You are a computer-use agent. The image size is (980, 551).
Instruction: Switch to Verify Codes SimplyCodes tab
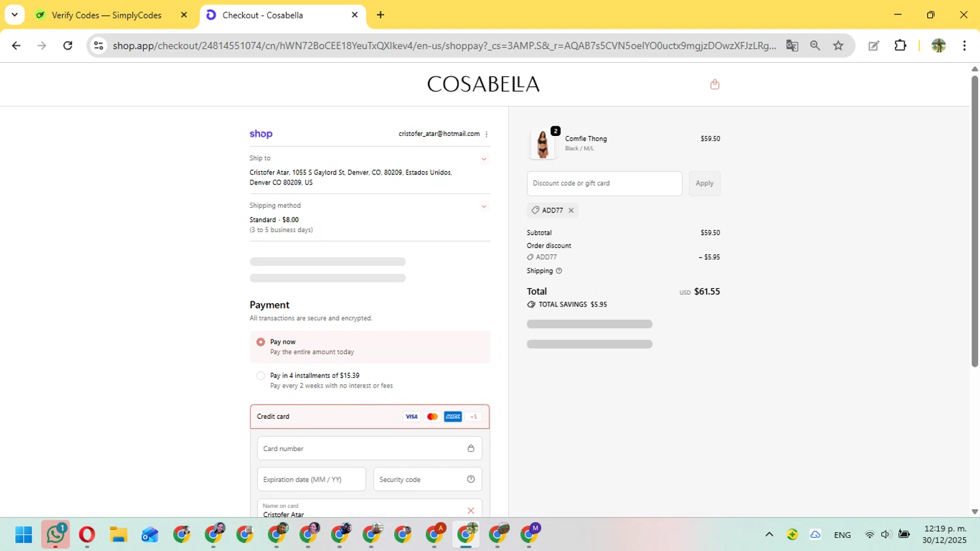click(x=106, y=15)
